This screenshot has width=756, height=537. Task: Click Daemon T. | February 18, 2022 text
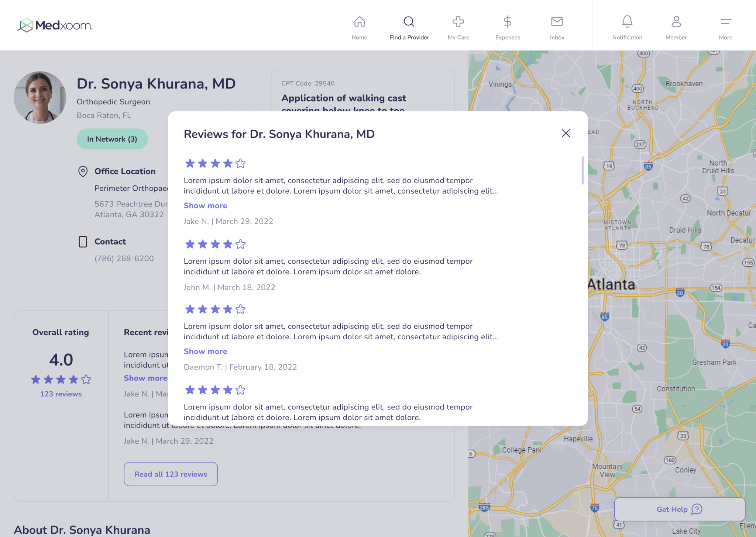240,367
